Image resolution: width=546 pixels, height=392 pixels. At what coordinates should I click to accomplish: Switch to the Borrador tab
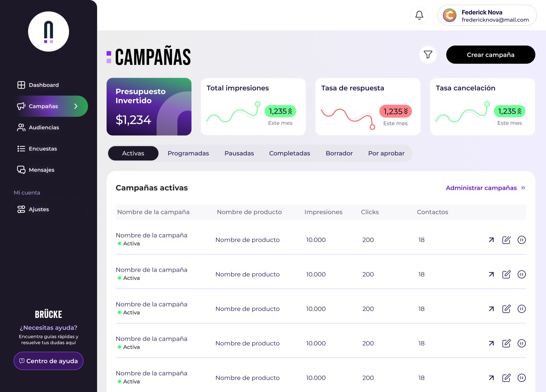point(339,153)
